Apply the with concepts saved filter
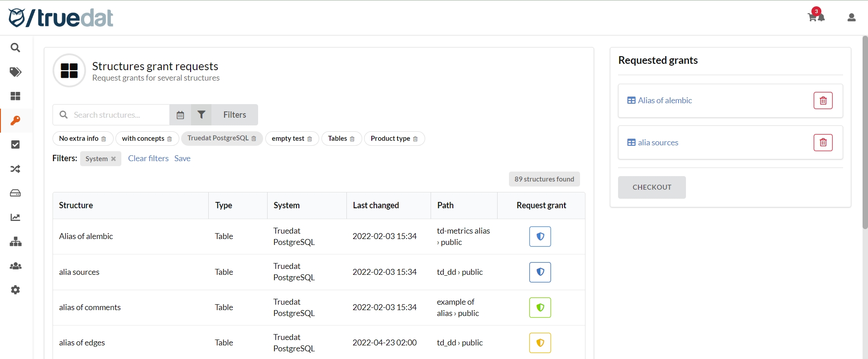The height and width of the screenshot is (359, 868). click(x=143, y=139)
